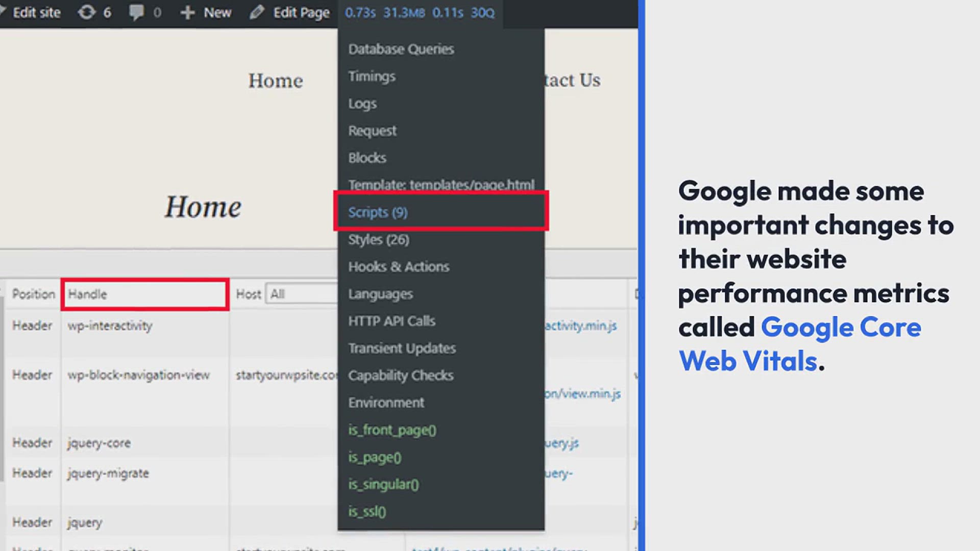Viewport: 980px width, 551px height.
Task: Open Database Queries panel
Action: [401, 49]
